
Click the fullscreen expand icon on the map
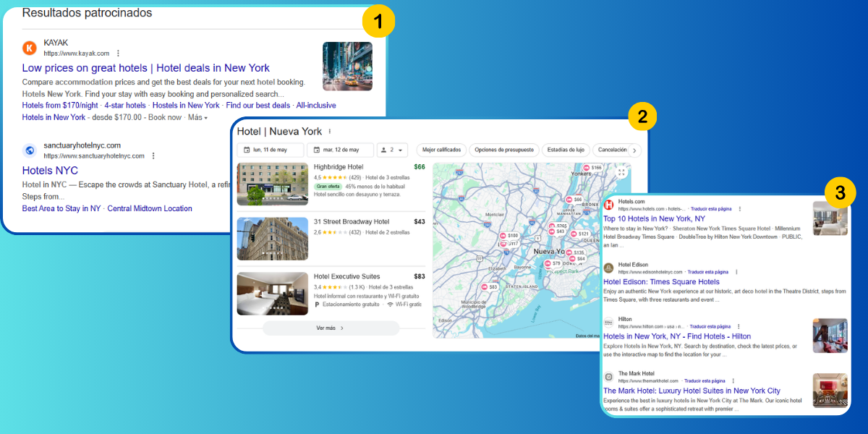pyautogui.click(x=621, y=171)
